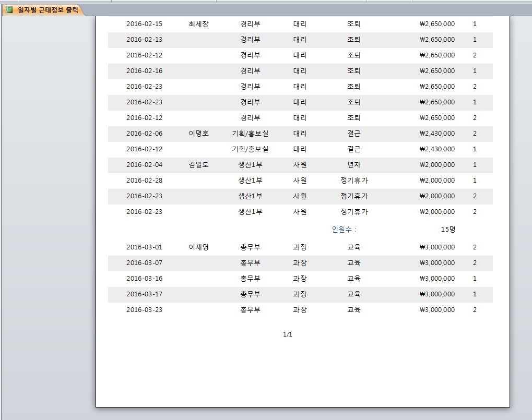Click the date 2016-02-13 in the report
This screenshot has height=420, width=532.
(144, 39)
